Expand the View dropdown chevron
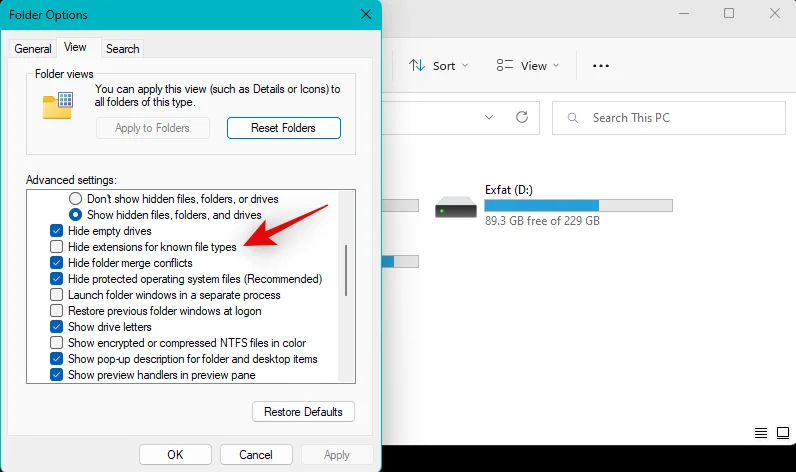796x472 pixels. point(556,65)
